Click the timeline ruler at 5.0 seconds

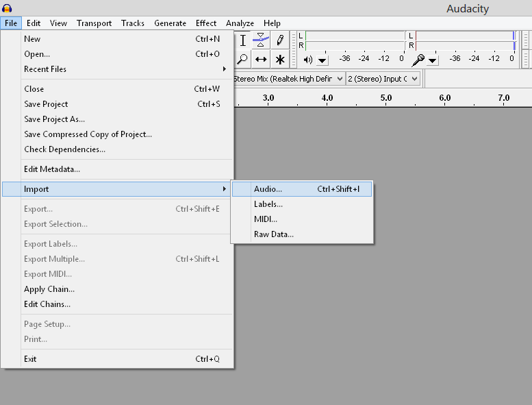(385, 98)
